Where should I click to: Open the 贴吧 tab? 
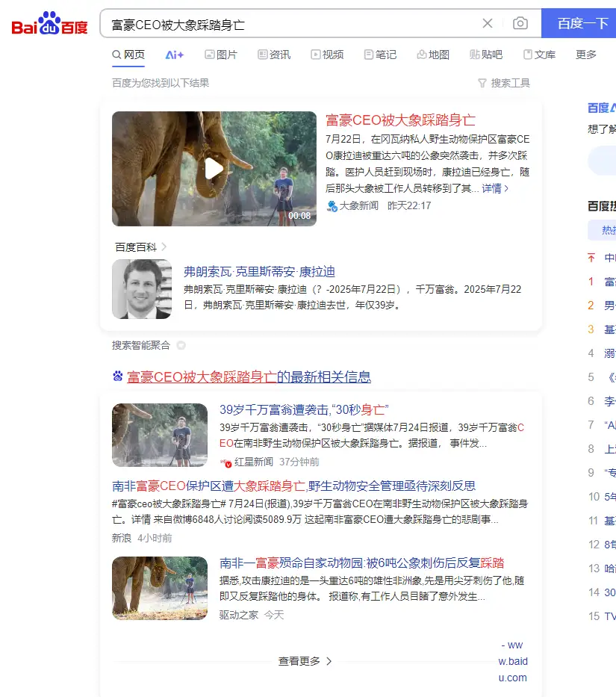(486, 55)
